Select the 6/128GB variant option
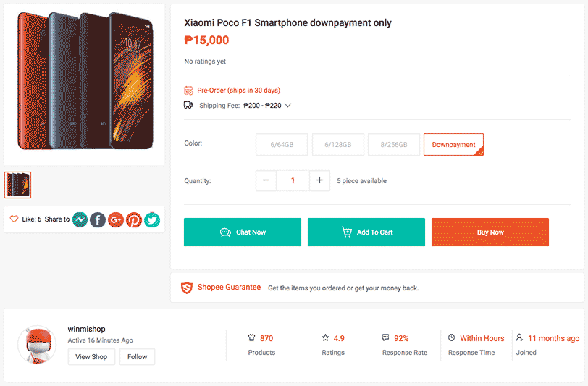This screenshot has height=386, width=588. (x=338, y=144)
